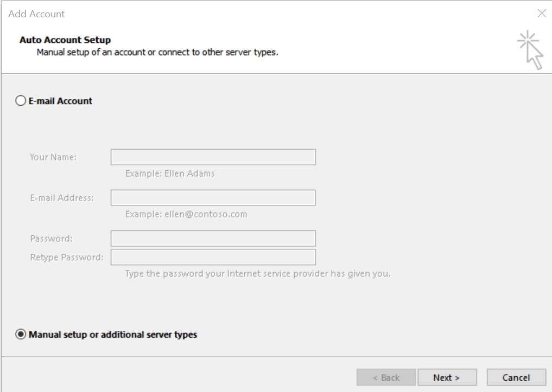The width and height of the screenshot is (552, 392).
Task: Click the Cancel button
Action: (516, 377)
